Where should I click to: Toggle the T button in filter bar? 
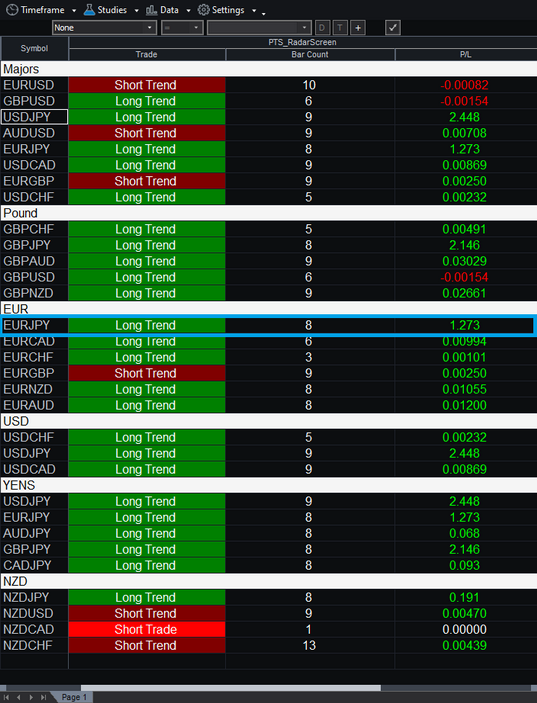click(340, 28)
